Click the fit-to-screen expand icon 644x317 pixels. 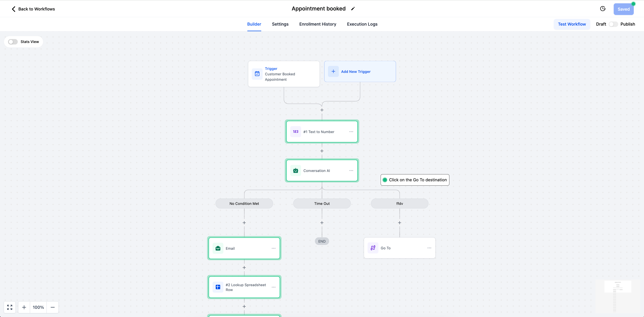tap(10, 307)
